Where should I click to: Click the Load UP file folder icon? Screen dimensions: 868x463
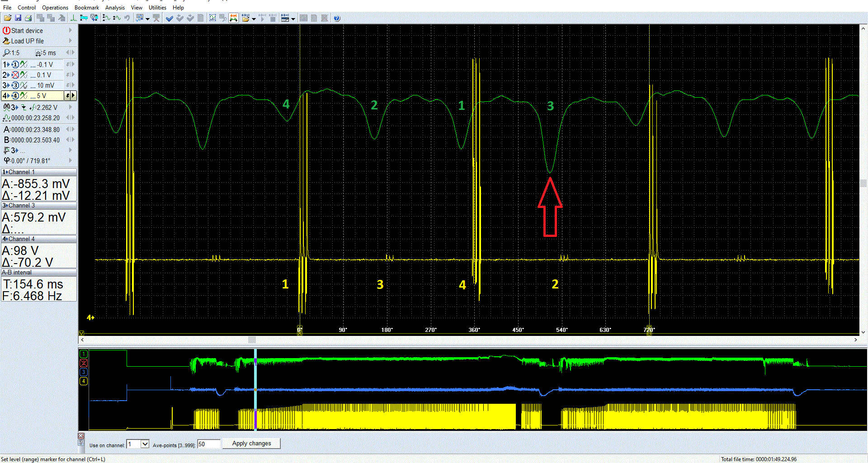point(6,41)
